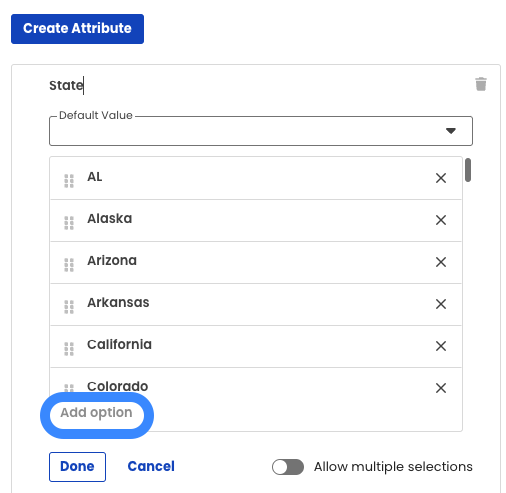Remove the Alaska option
This screenshot has width=506, height=493.
[x=441, y=220]
